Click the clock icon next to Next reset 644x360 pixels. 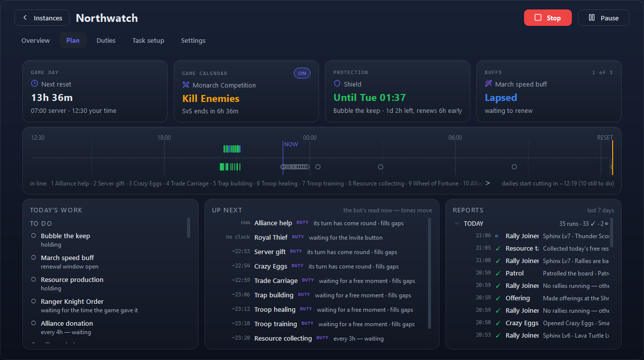coord(34,84)
